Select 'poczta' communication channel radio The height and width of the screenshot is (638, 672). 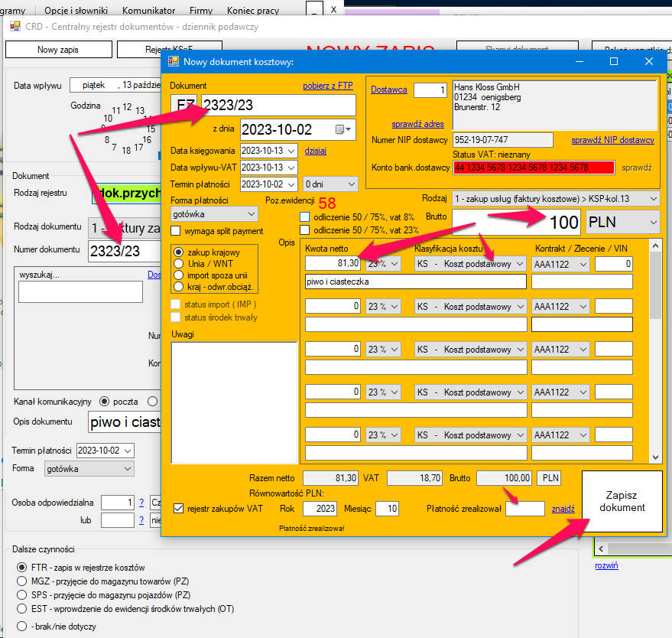pos(104,402)
